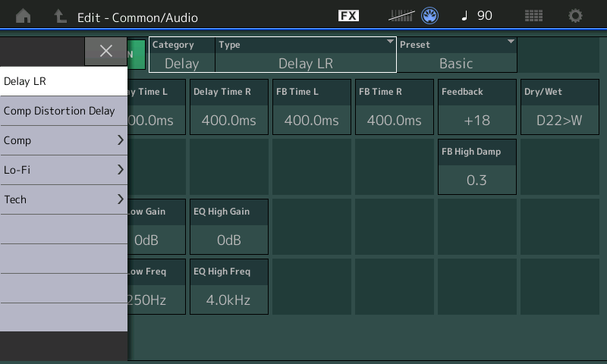
Task: Click the blue MIDI connector icon
Action: click(430, 16)
